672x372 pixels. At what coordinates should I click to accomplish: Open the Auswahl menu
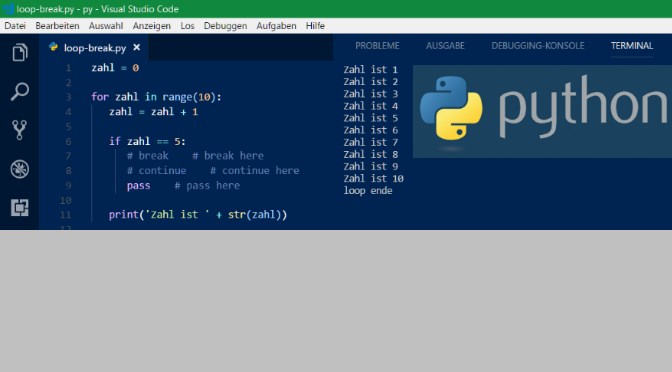click(106, 26)
